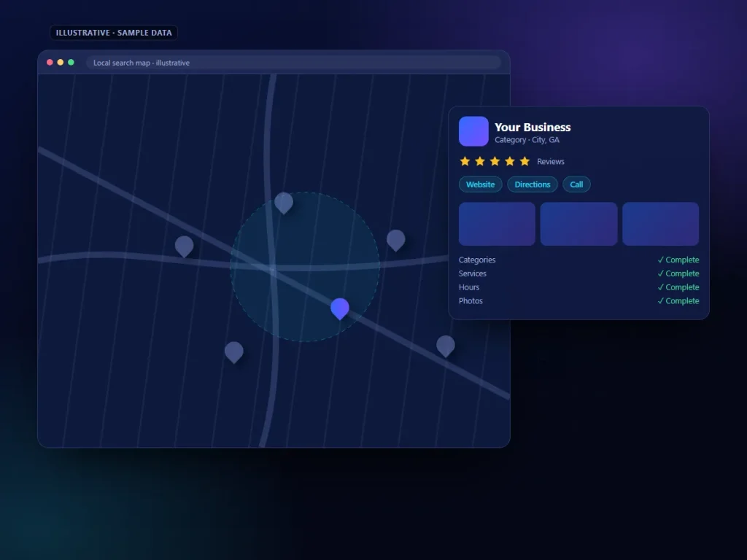Open the first business photo thumbnail
Viewport: 747px width, 560px height.
(497, 224)
